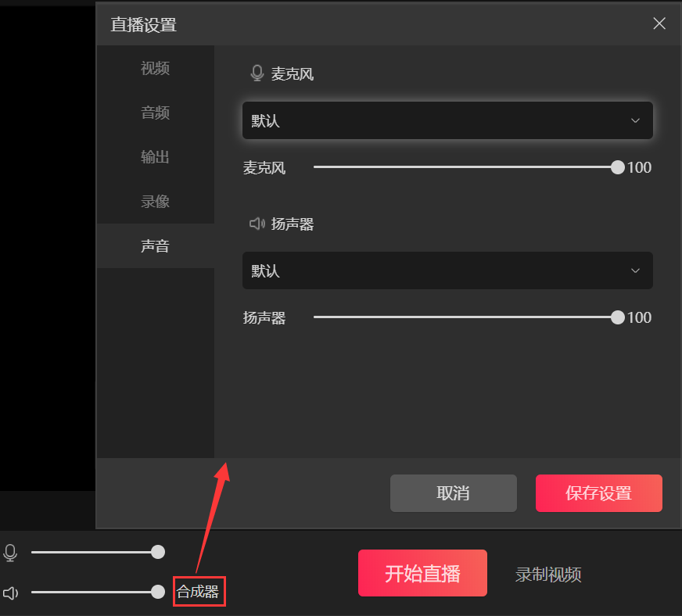Open the 视频 settings tab
The image size is (682, 616).
[156, 68]
